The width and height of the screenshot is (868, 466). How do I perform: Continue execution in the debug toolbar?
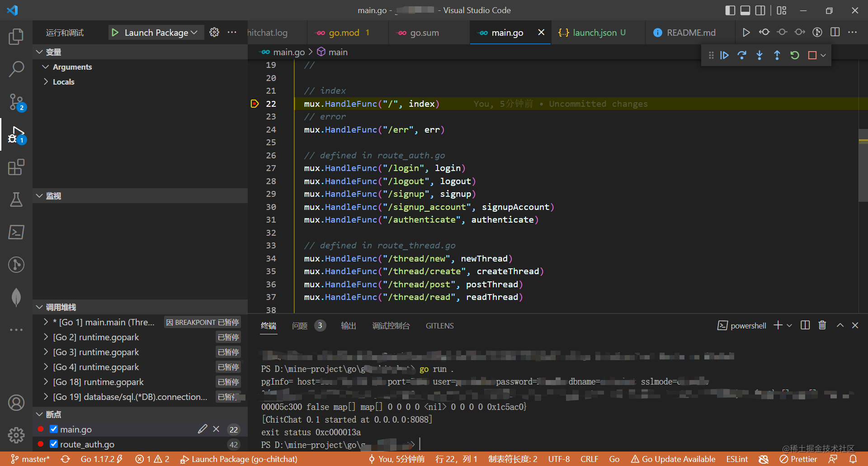coord(724,55)
